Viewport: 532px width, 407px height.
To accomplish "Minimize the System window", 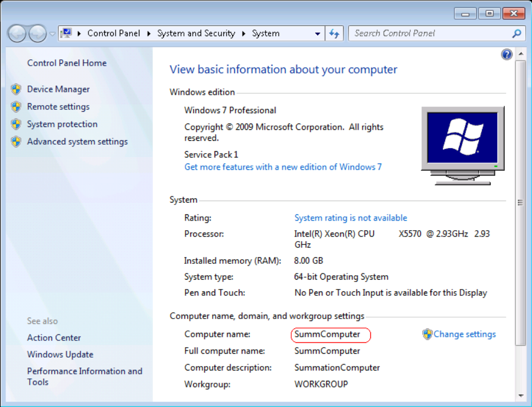I will point(465,13).
